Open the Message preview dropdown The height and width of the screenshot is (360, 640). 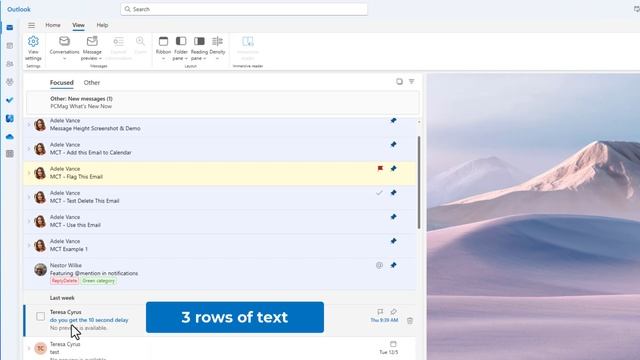point(92,48)
